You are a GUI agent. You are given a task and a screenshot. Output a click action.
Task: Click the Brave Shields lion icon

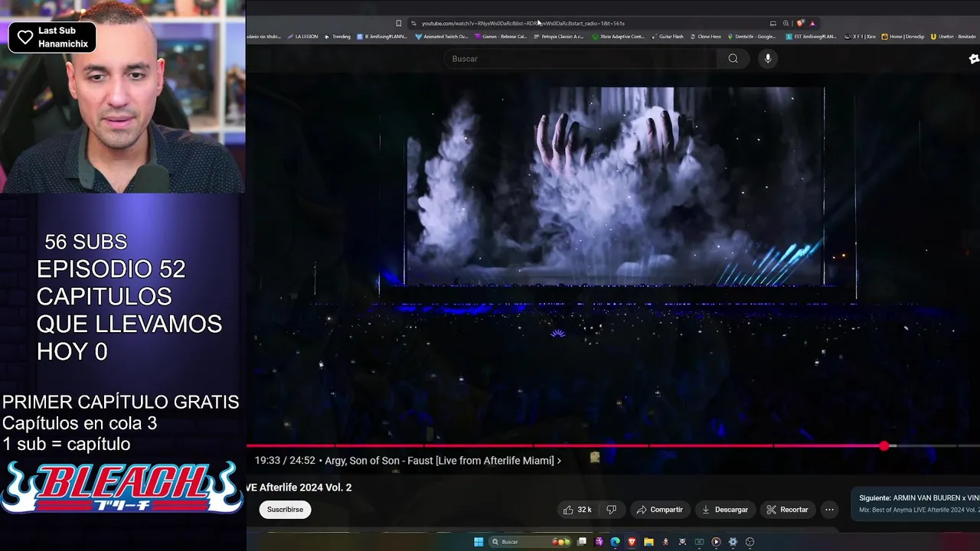tap(800, 23)
